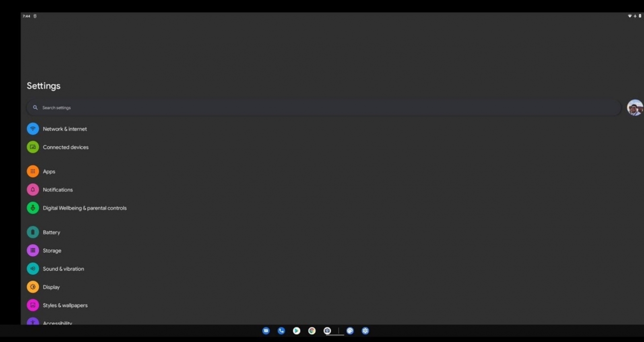Open the wallpaper palette taskbar app
The width and height of the screenshot is (644, 342).
coord(350,331)
